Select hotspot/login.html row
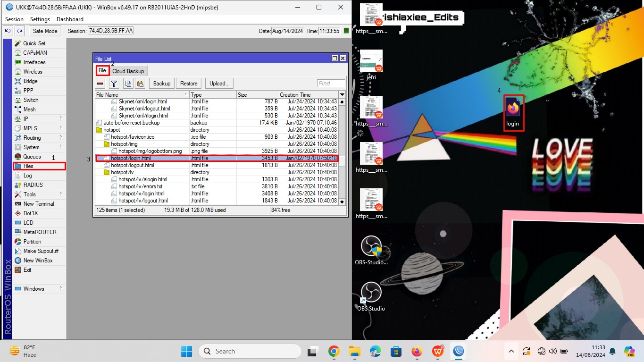The image size is (644, 362). (x=217, y=158)
